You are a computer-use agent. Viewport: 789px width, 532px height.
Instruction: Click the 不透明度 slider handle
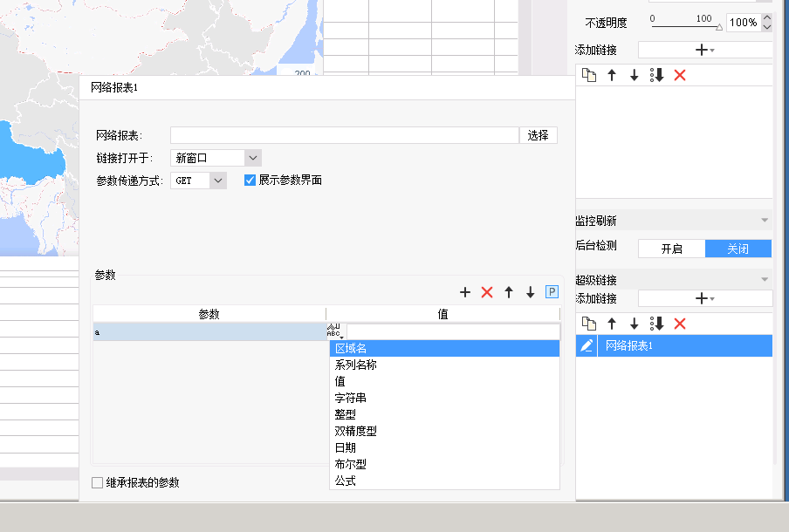(x=719, y=27)
